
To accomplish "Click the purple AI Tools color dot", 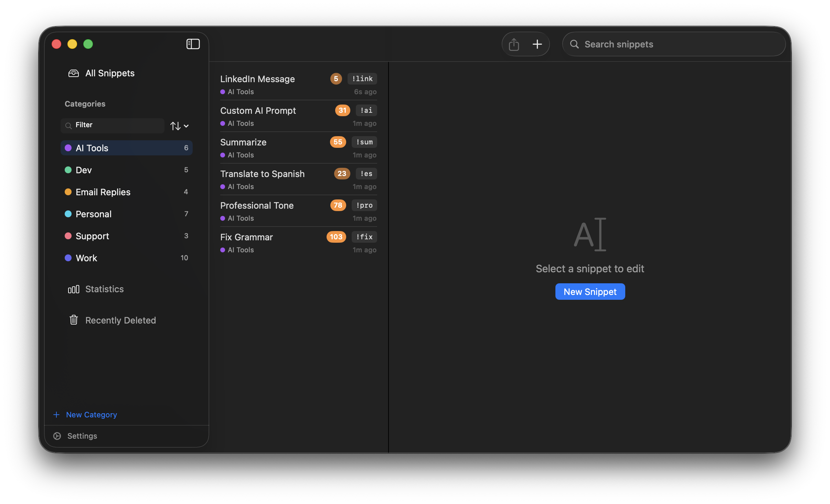I will point(68,148).
